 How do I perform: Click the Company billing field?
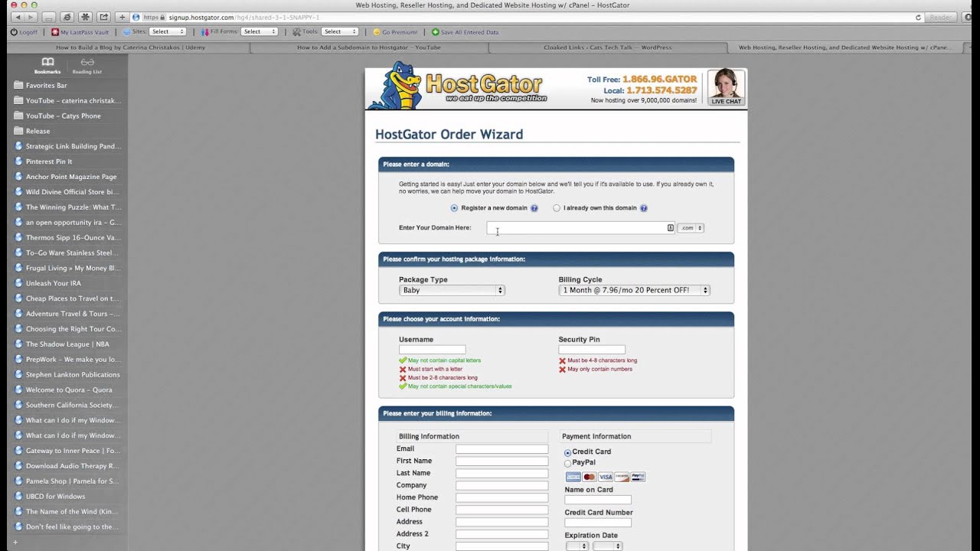pos(502,486)
